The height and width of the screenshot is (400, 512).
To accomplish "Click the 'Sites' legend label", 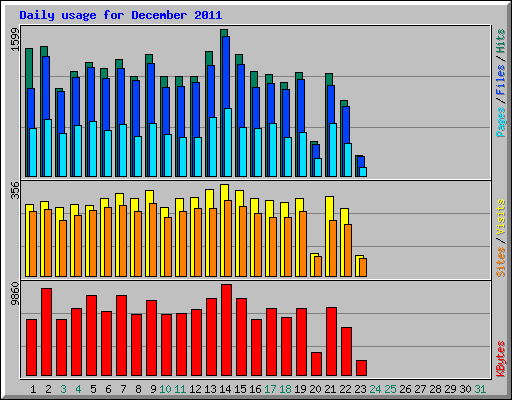I will 500,262.
